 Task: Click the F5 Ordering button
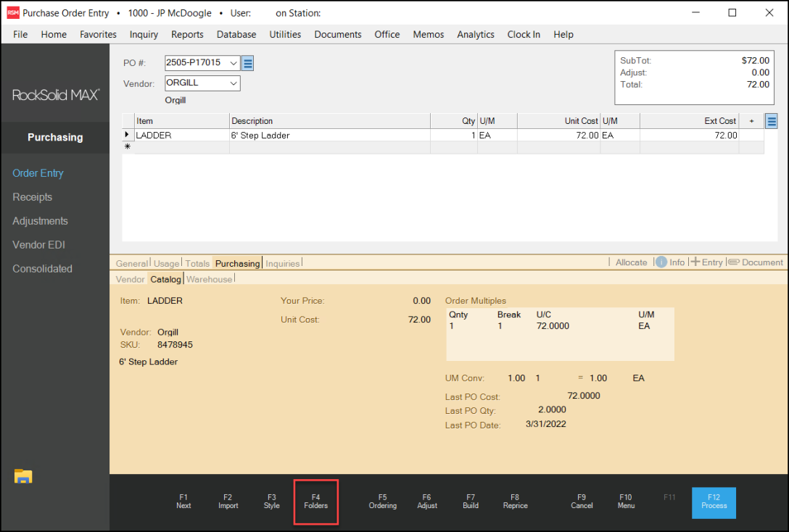coord(382,502)
